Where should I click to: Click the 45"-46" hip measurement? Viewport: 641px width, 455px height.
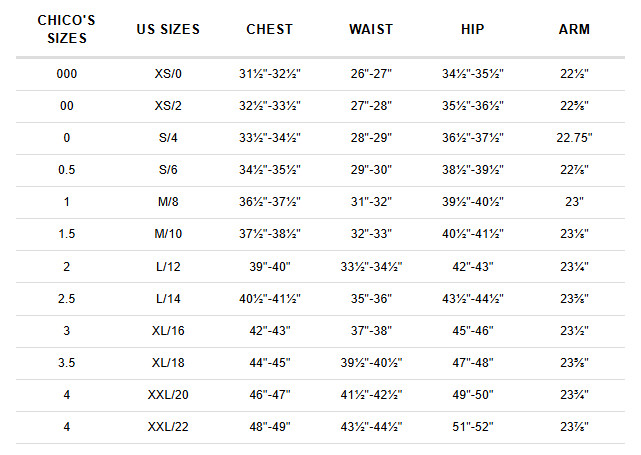point(473,331)
